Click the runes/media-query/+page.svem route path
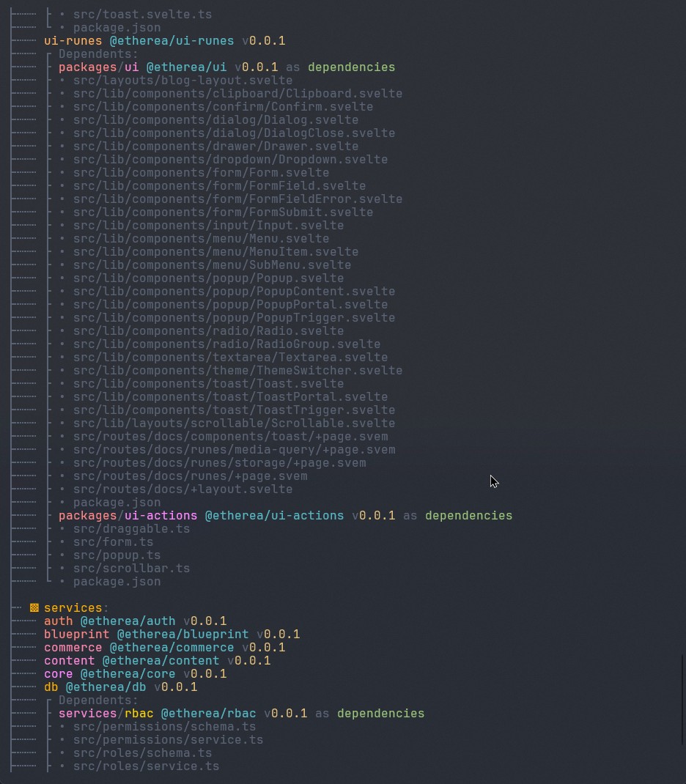 coord(234,450)
